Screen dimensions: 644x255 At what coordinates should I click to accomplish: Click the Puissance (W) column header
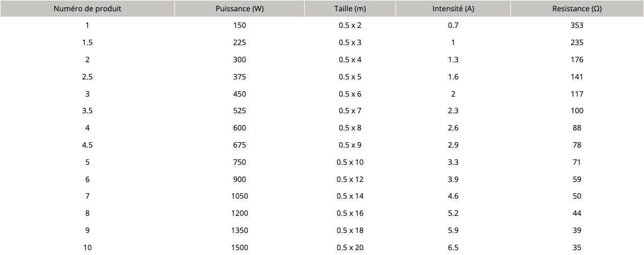[x=239, y=9]
